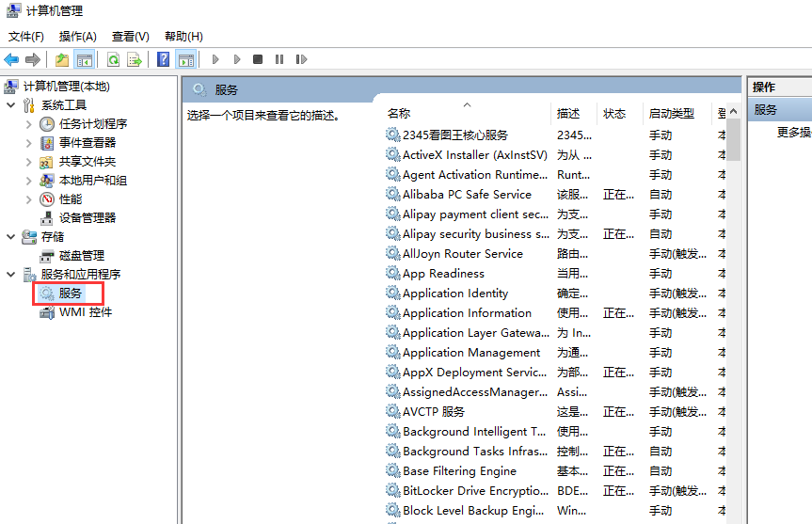Select 磁盘管理 in the tree
The width and height of the screenshot is (812, 524).
82,256
